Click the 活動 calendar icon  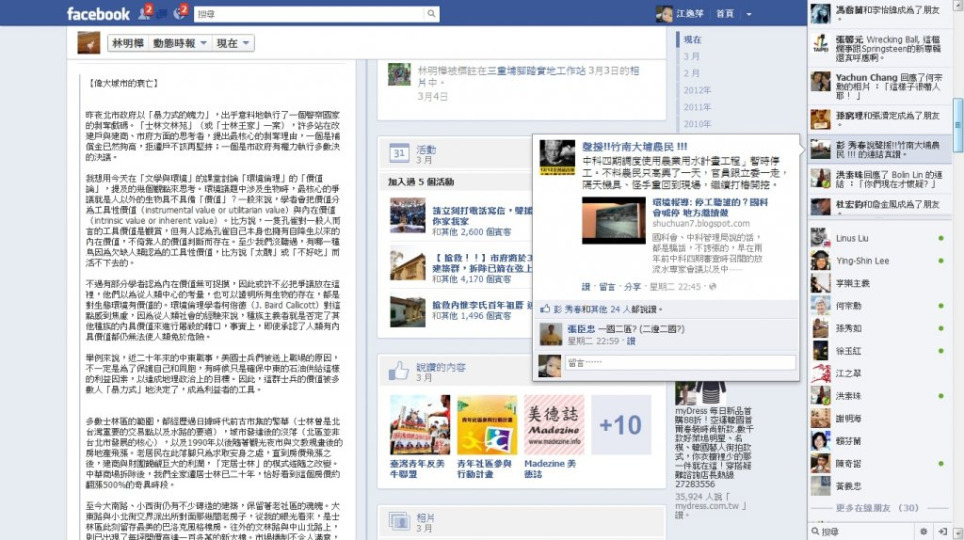click(x=398, y=153)
